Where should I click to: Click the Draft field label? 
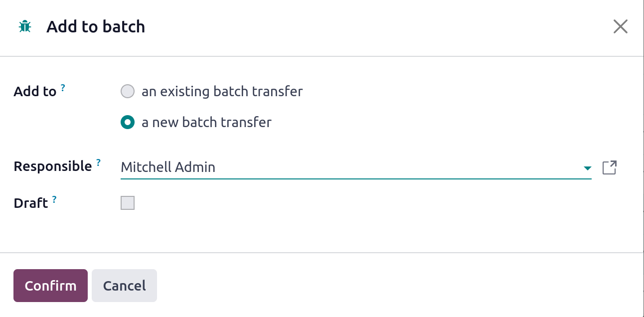point(31,203)
